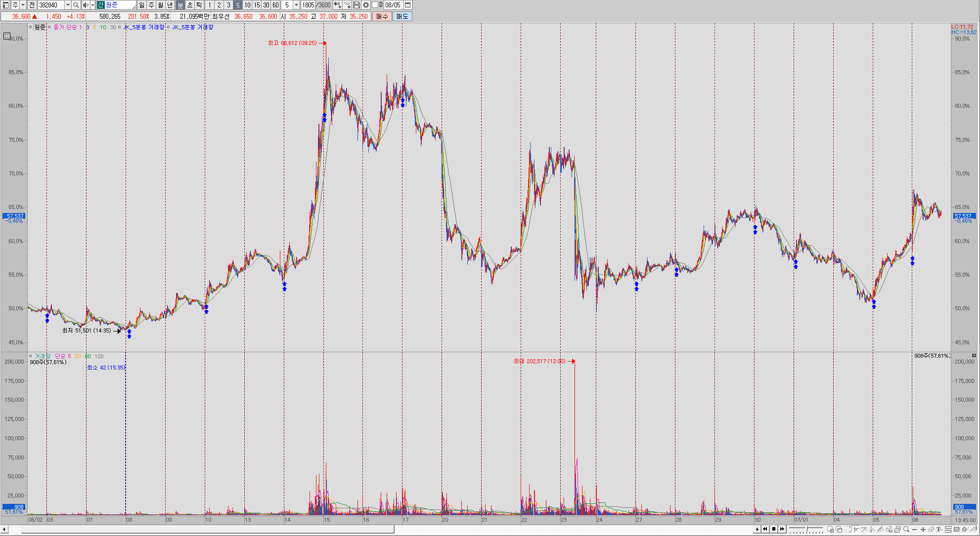Click the stock code search magnifier icon
This screenshot has width=980, height=536.
76,5
